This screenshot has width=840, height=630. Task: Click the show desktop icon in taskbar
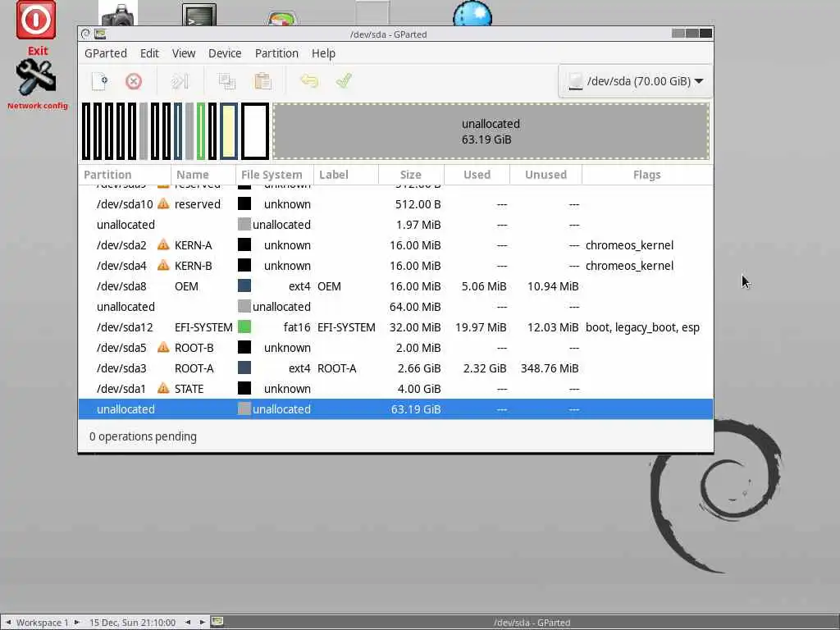[x=217, y=622]
